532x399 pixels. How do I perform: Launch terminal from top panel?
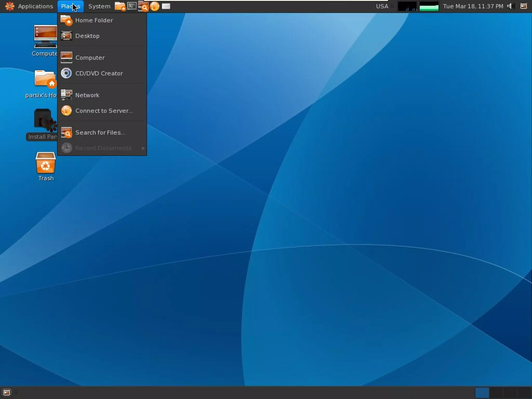(132, 6)
